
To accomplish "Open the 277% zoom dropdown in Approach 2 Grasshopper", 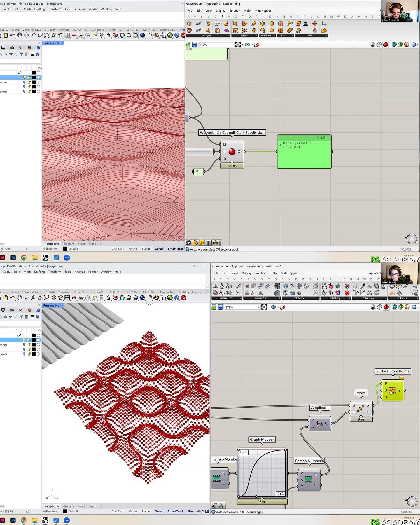I will [x=232, y=45].
